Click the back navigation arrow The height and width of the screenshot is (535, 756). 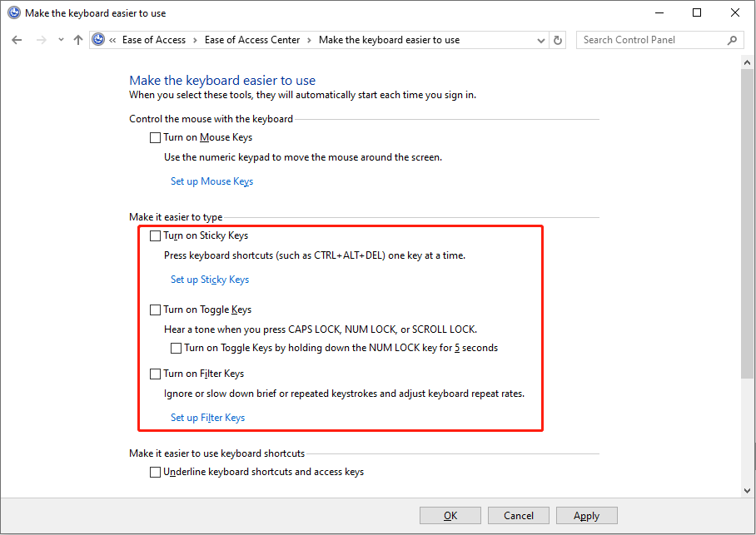pyautogui.click(x=17, y=39)
